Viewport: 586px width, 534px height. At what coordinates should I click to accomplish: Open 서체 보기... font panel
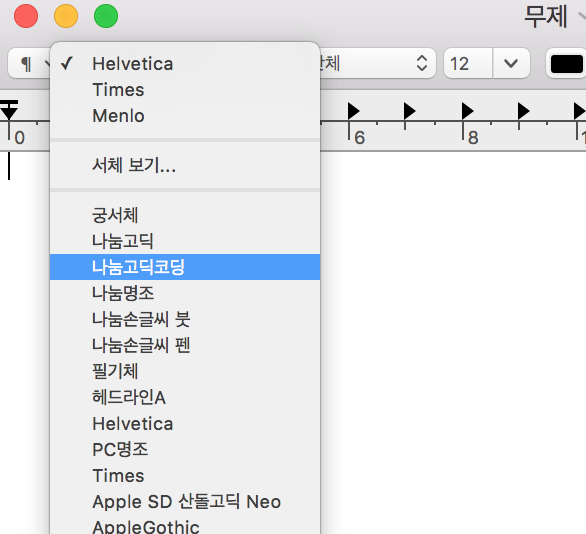pyautogui.click(x=185, y=165)
